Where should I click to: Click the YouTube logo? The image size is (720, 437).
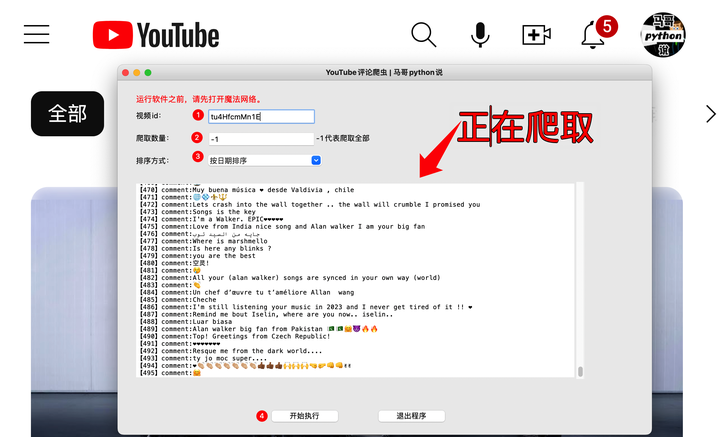pos(156,35)
